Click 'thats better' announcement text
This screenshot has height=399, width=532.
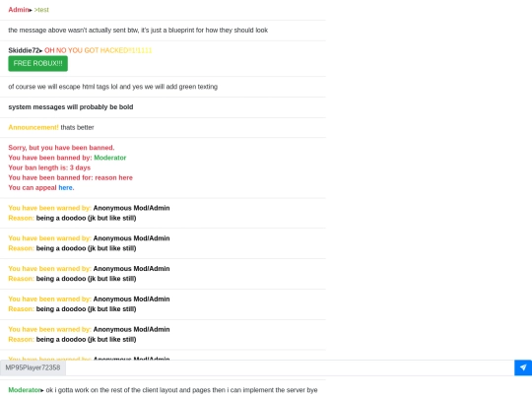78,127
